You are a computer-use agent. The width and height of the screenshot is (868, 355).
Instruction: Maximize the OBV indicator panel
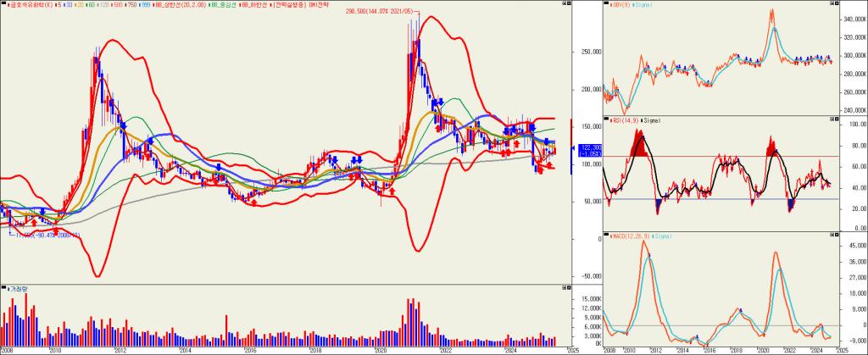831,3
